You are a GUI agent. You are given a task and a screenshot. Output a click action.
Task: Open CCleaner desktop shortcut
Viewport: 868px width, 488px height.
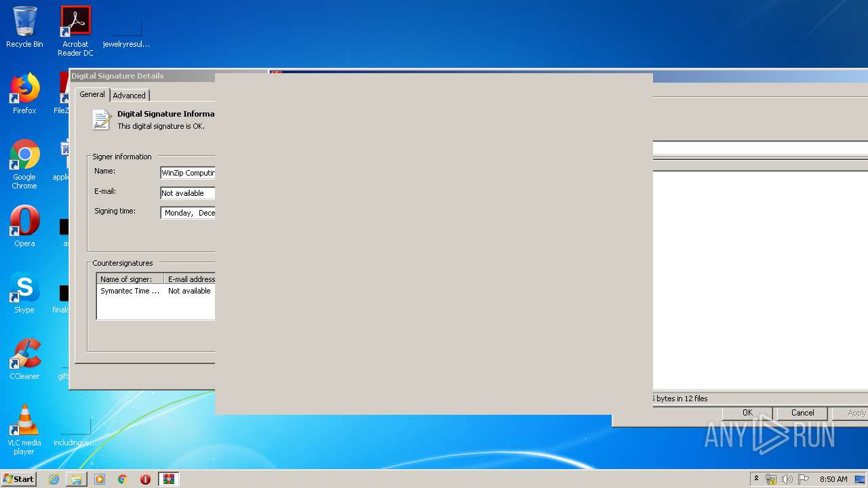coord(24,359)
